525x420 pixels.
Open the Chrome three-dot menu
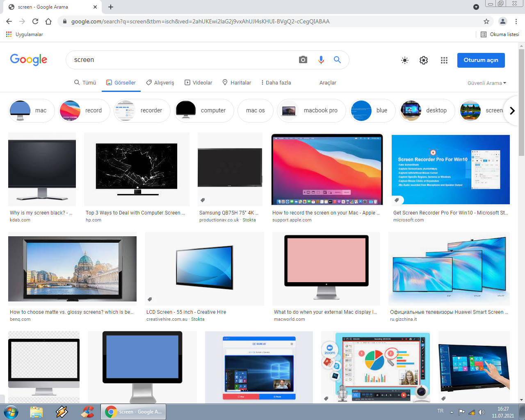tap(516, 21)
